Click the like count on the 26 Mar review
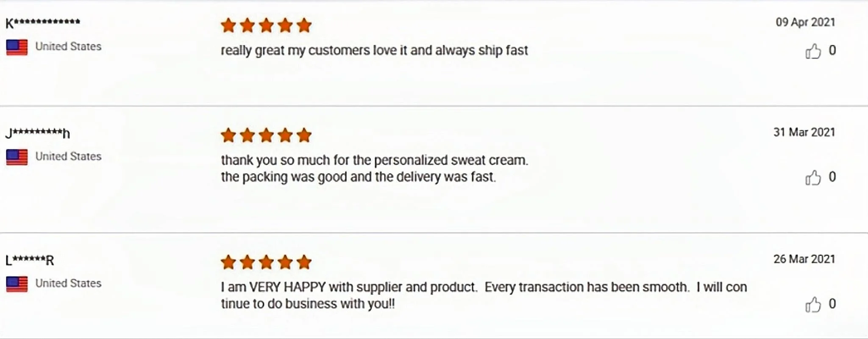 [832, 304]
